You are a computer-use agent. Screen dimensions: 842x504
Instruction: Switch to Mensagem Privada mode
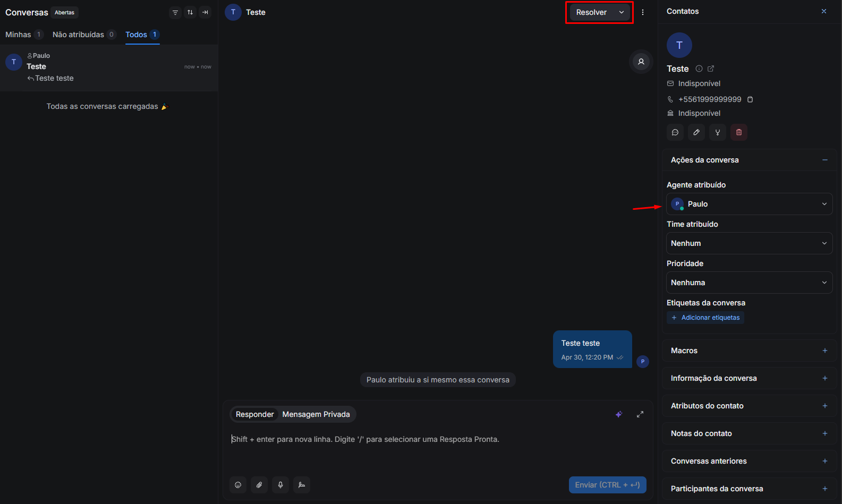pyautogui.click(x=316, y=414)
